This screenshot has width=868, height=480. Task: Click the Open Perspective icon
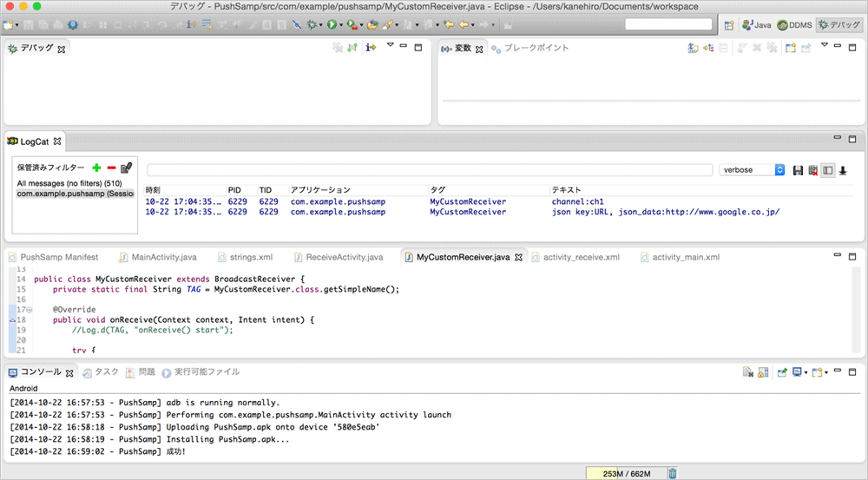pyautogui.click(x=729, y=25)
